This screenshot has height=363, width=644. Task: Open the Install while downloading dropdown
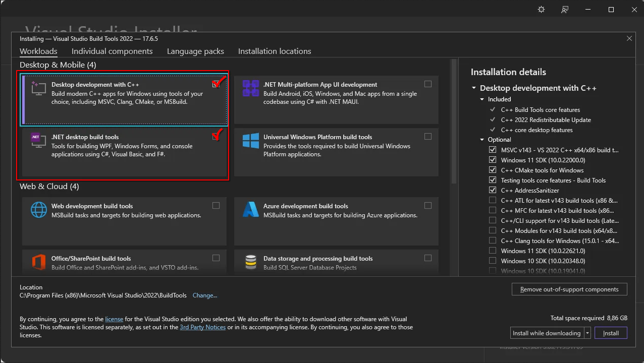587,333
